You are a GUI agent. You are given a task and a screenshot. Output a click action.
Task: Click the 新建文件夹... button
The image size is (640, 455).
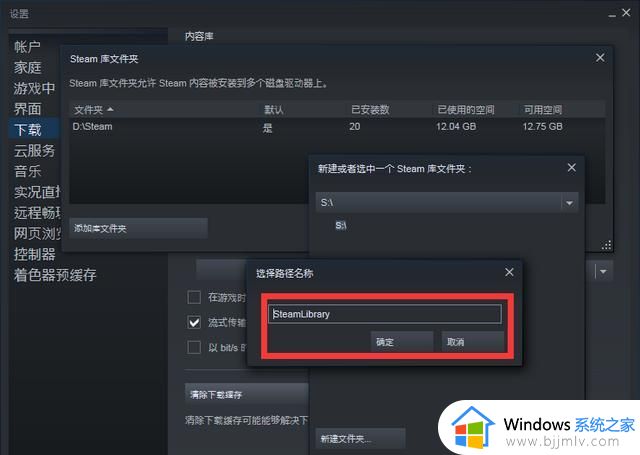pyautogui.click(x=360, y=439)
